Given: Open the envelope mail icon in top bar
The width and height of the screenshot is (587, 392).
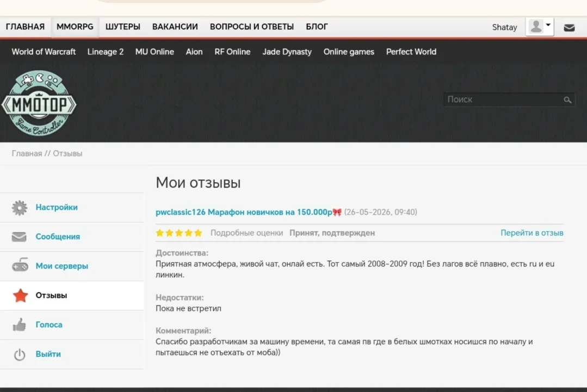Looking at the screenshot, I should [569, 28].
